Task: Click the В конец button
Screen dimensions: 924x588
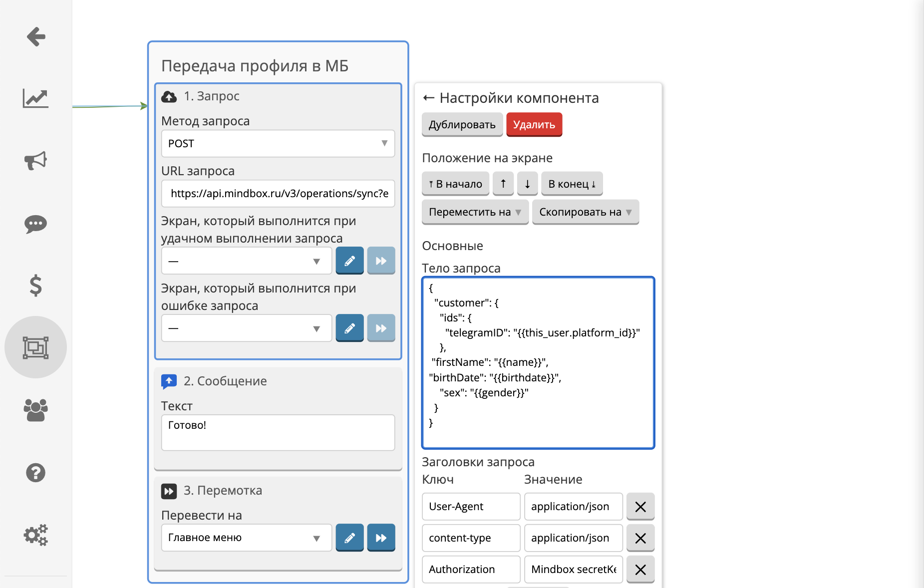Action: pyautogui.click(x=572, y=184)
